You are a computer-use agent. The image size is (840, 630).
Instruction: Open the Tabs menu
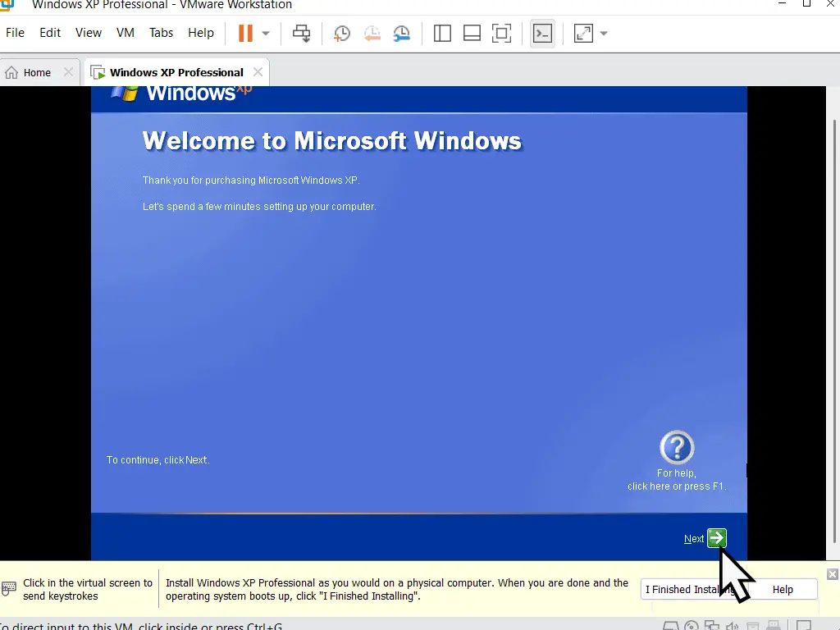(x=162, y=33)
